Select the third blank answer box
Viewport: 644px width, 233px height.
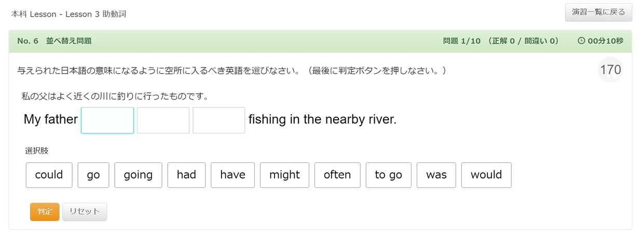pyautogui.click(x=219, y=120)
